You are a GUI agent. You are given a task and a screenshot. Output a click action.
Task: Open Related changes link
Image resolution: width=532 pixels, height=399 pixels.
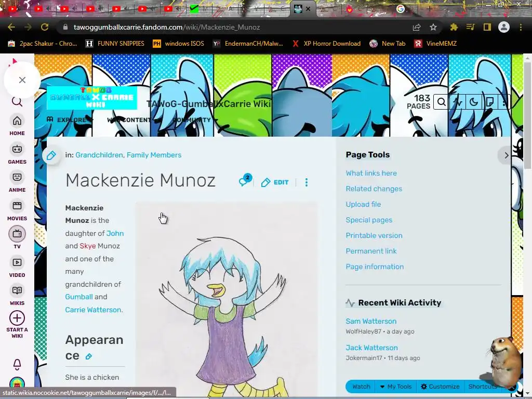pyautogui.click(x=374, y=189)
